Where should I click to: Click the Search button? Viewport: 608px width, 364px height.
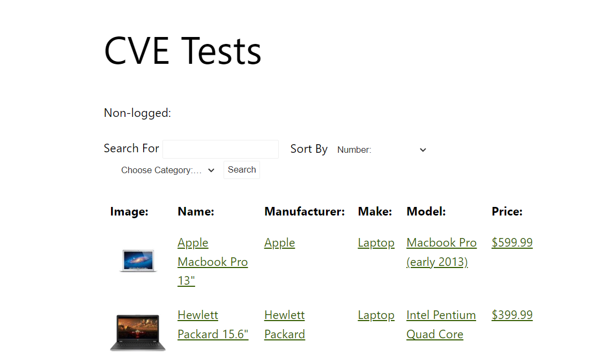(x=242, y=170)
